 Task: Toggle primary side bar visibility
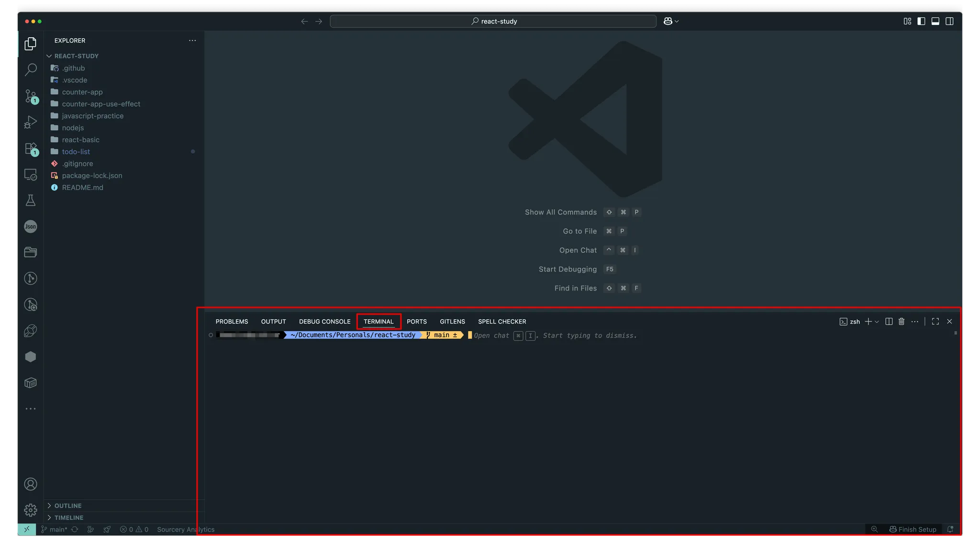921,21
